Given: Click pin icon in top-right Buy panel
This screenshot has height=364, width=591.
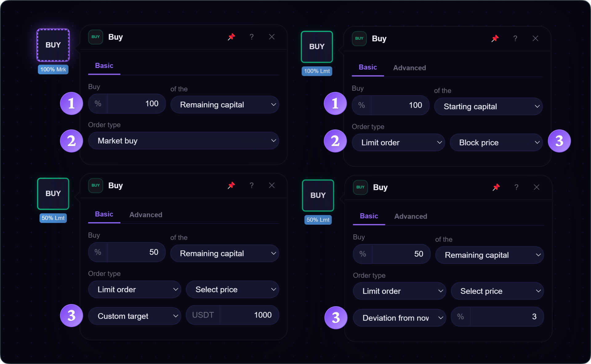Looking at the screenshot, I should [x=495, y=38].
